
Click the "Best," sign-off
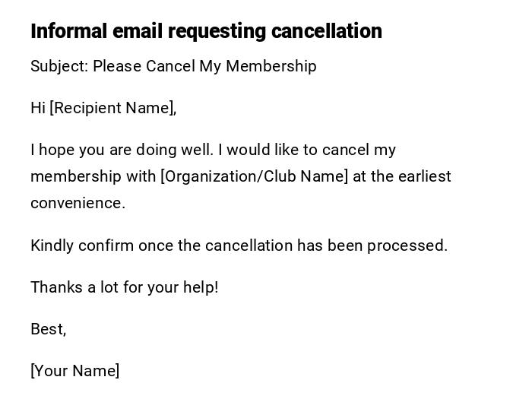click(x=49, y=329)
